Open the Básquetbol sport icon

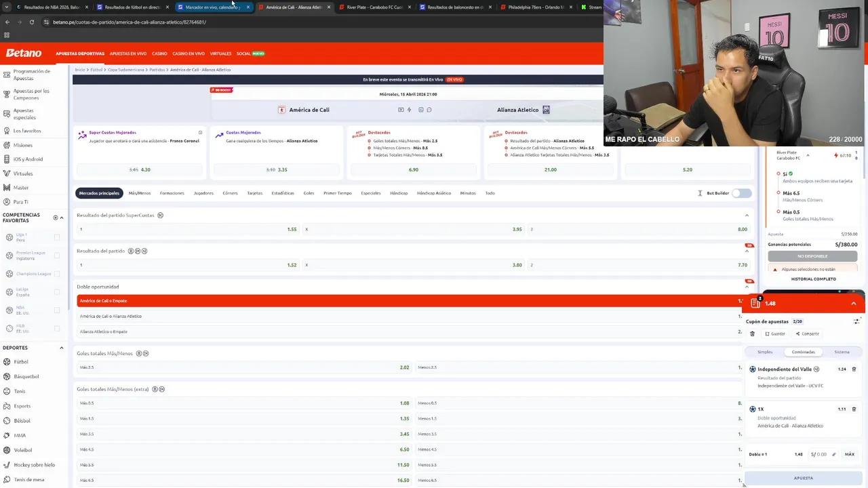click(7, 376)
